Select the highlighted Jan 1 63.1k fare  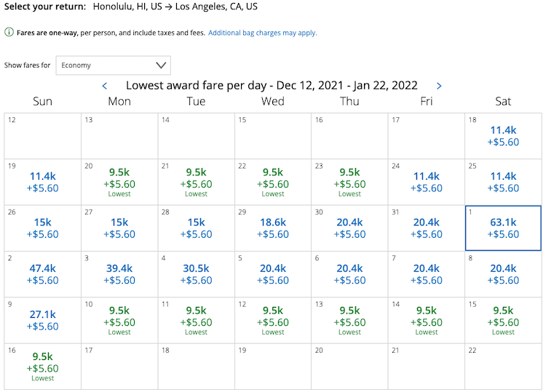coord(503,228)
